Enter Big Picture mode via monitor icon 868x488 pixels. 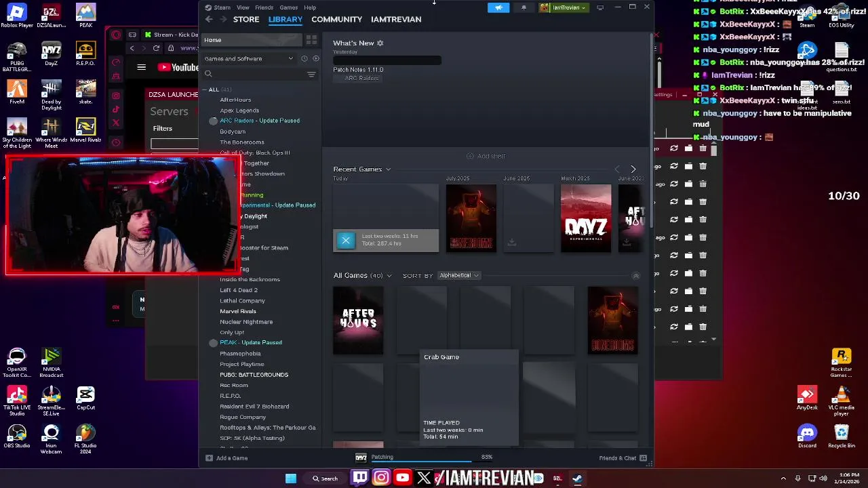600,7
